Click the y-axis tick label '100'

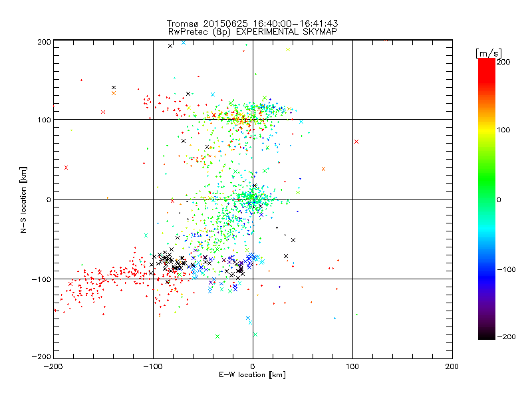tap(44, 120)
